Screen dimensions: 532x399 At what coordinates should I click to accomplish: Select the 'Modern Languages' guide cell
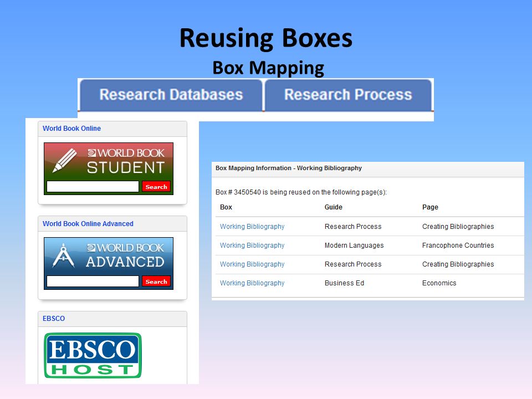pos(354,245)
